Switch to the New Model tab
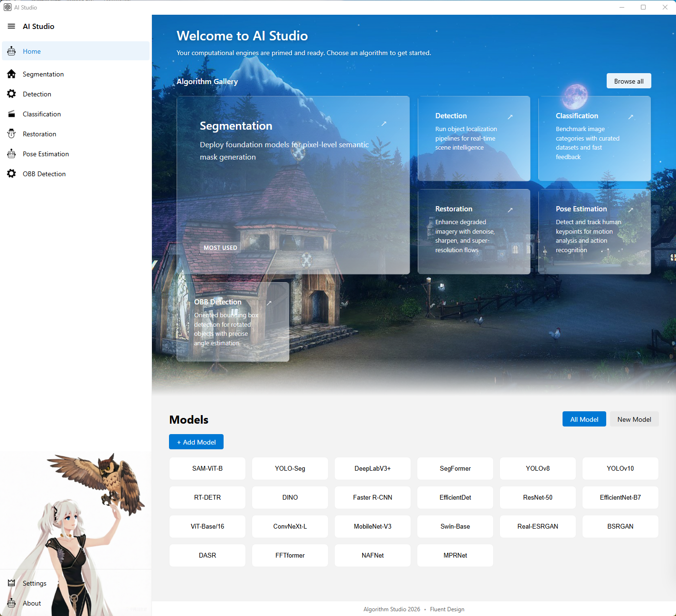The image size is (676, 616). pos(634,419)
